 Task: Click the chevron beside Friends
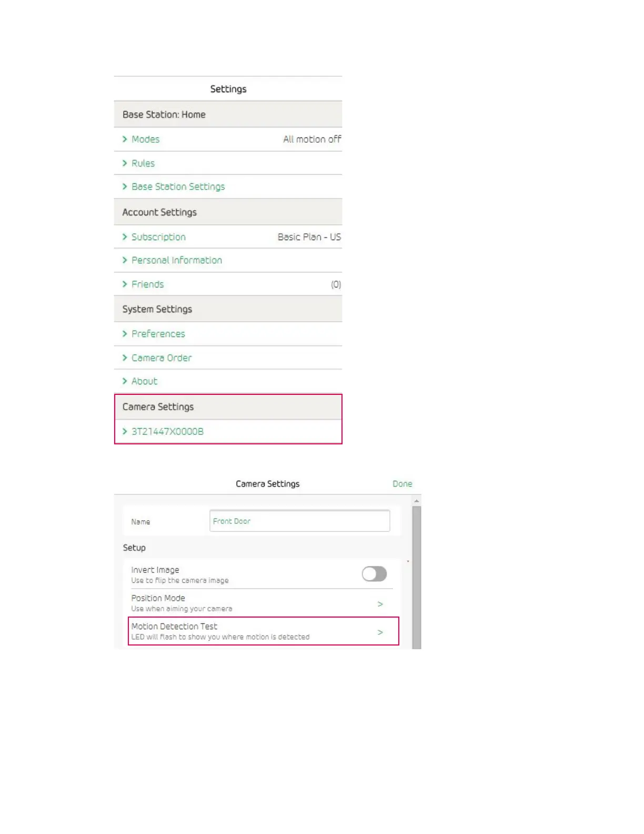point(125,284)
